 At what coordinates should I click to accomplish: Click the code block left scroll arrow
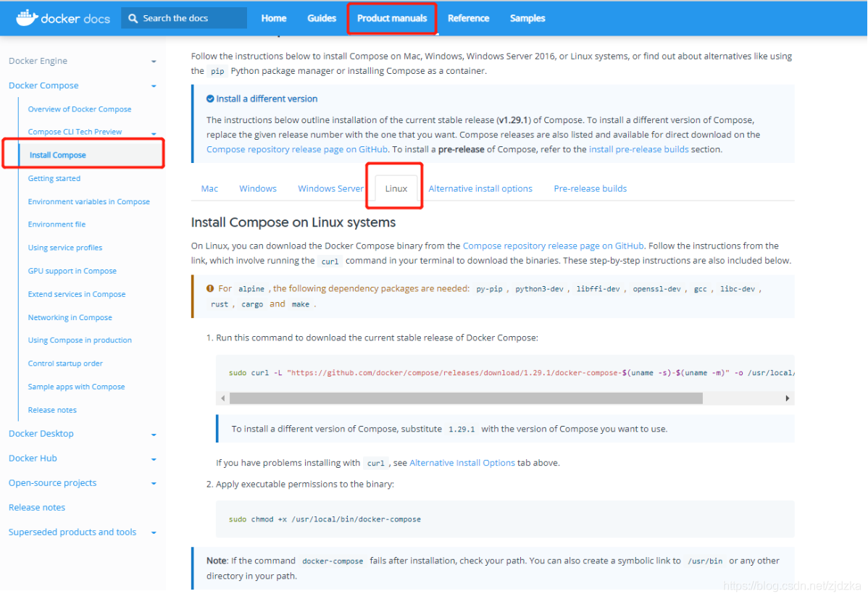pyautogui.click(x=222, y=398)
